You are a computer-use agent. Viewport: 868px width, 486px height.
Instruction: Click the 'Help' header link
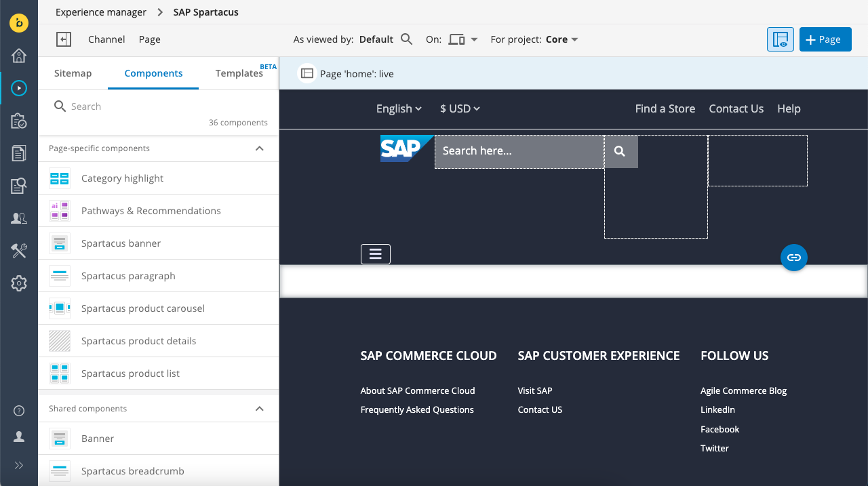(x=789, y=108)
